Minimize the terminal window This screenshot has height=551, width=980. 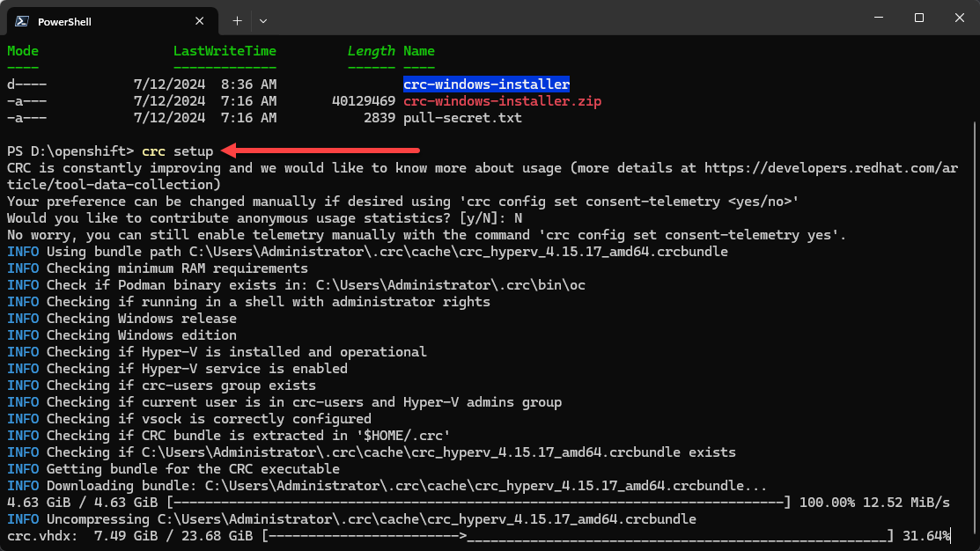point(877,18)
